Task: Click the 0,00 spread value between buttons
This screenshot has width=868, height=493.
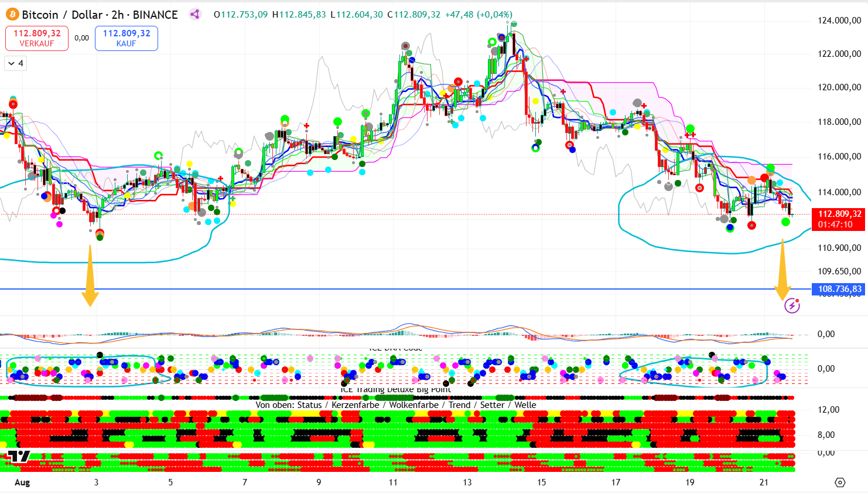Action: click(81, 38)
